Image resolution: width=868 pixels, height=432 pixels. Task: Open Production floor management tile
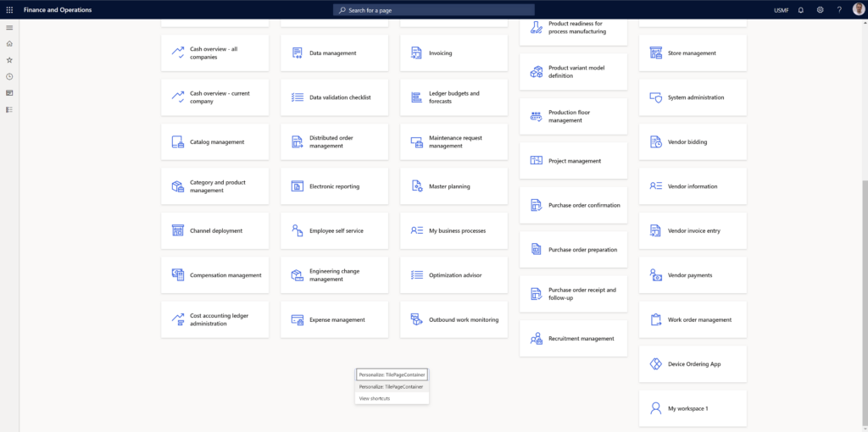(574, 116)
